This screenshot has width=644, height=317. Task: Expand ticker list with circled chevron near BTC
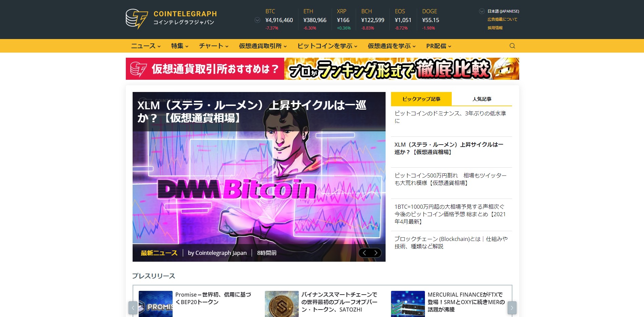257,20
